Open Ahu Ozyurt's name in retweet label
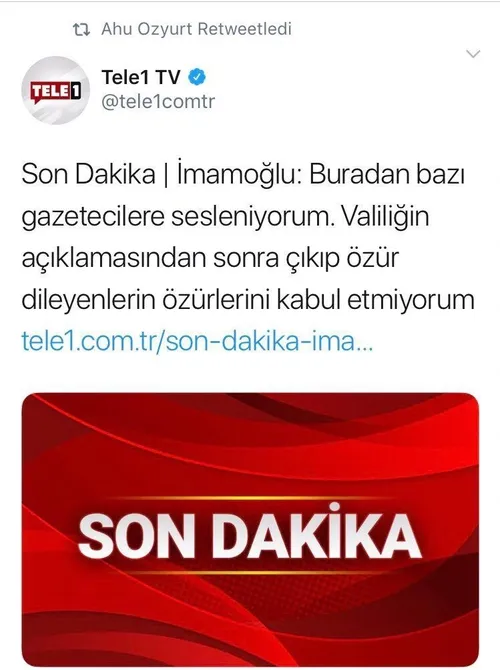 149,29
